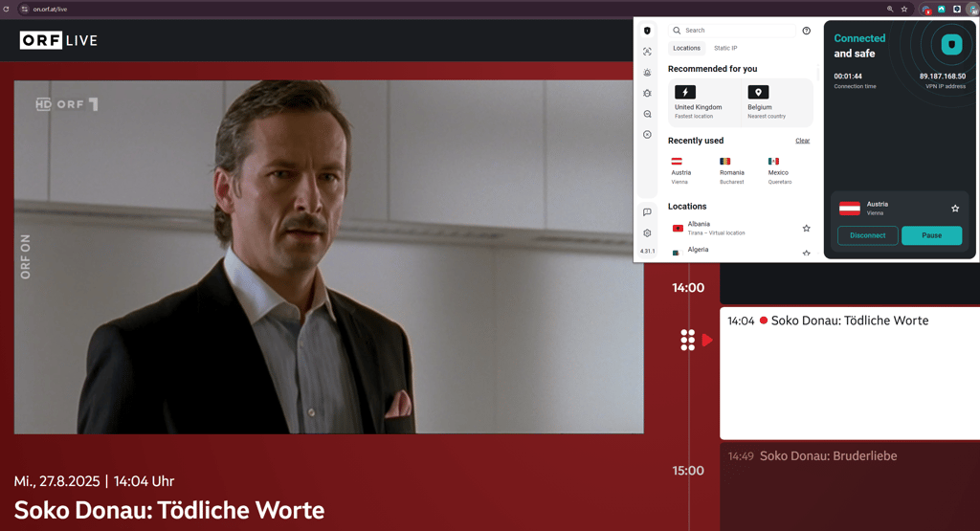Screen dimensions: 980x531
Task: Click the ORF LIVE logo
Action: (x=58, y=40)
